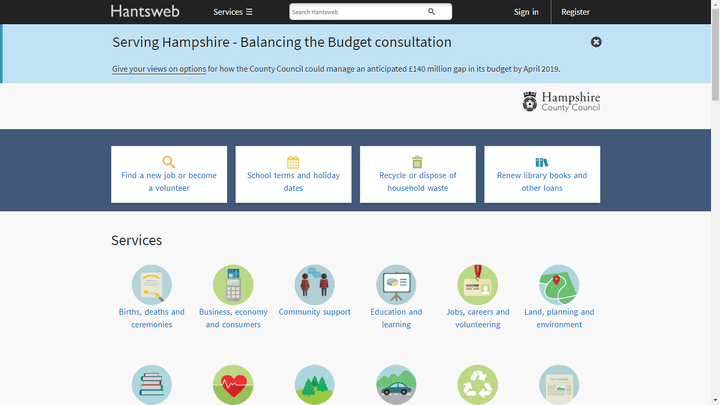Screen dimensions: 720x405
Task: Click the books icon on library card
Action: (x=542, y=162)
